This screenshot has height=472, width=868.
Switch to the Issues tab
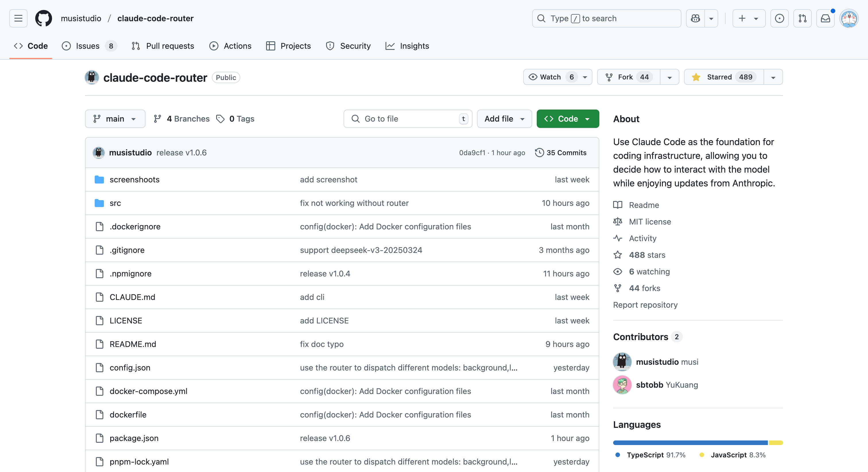(x=87, y=46)
